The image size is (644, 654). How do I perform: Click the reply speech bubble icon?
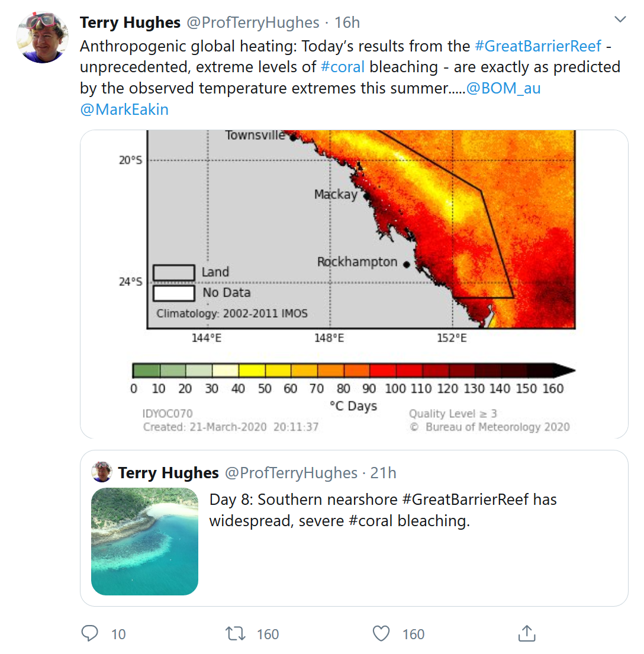click(x=89, y=634)
